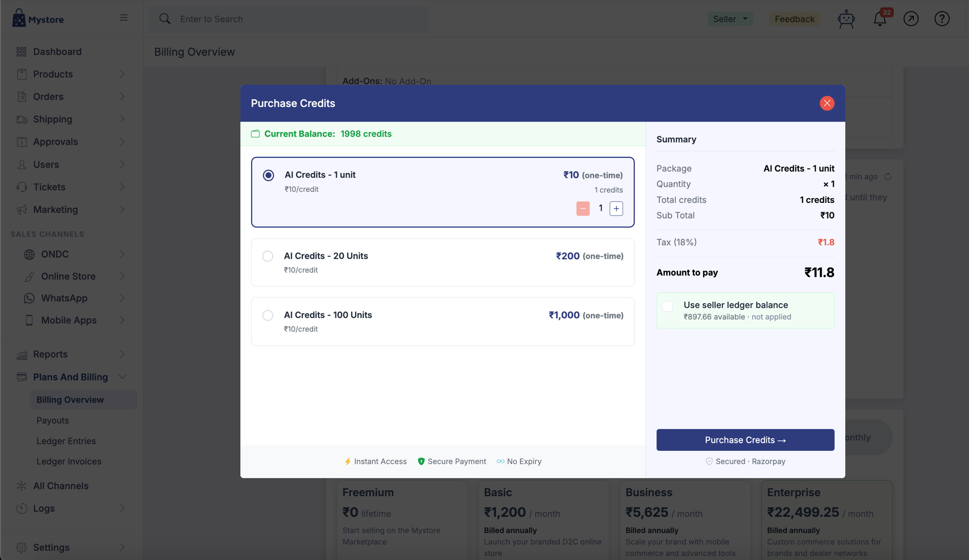The image size is (969, 560).
Task: Close the Purchase Credits dialog
Action: (827, 103)
